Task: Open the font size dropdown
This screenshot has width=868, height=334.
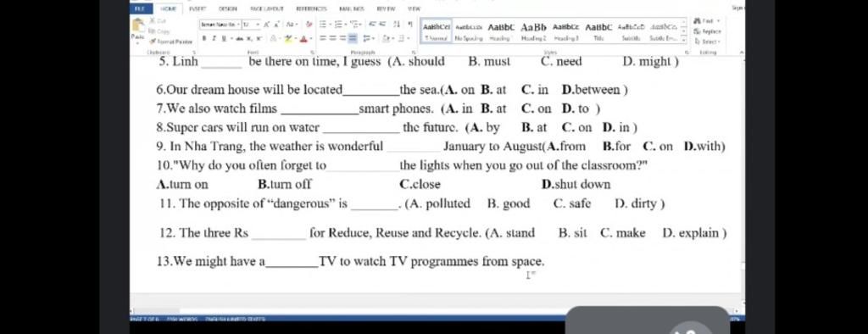Action: [258, 25]
